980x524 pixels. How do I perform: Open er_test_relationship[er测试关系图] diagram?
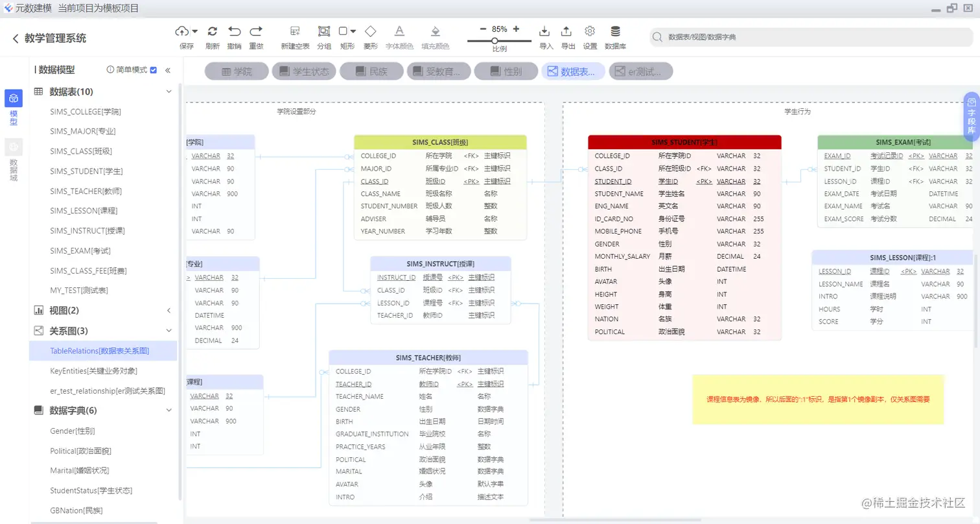coord(108,391)
